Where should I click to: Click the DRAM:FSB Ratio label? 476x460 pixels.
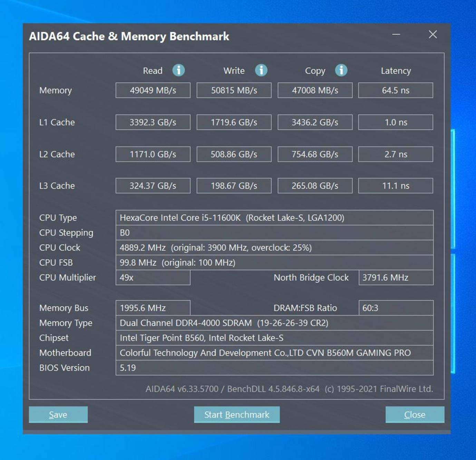pos(305,308)
